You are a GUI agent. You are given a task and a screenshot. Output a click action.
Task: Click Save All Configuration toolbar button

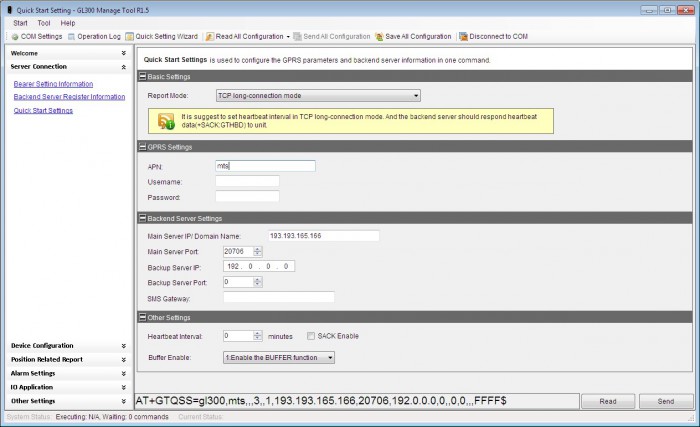[412, 36]
